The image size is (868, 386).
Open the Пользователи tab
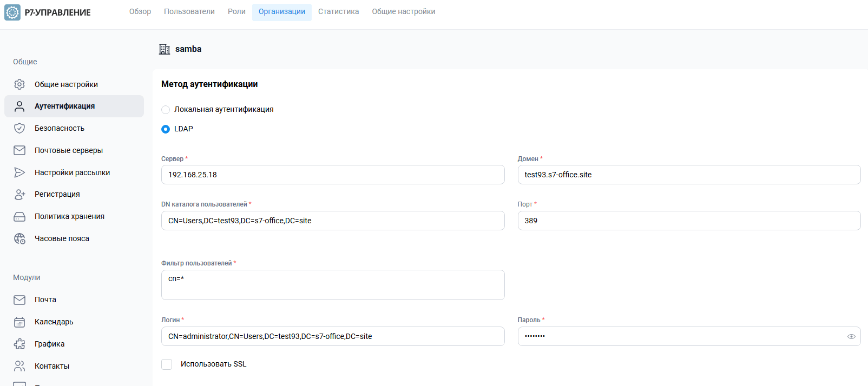[189, 12]
